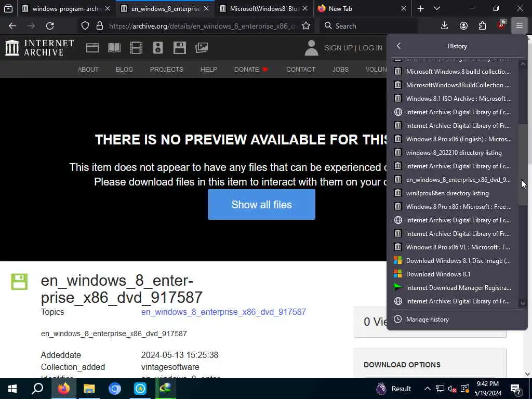Click LOG IN link
The image size is (532, 399).
[x=370, y=48]
